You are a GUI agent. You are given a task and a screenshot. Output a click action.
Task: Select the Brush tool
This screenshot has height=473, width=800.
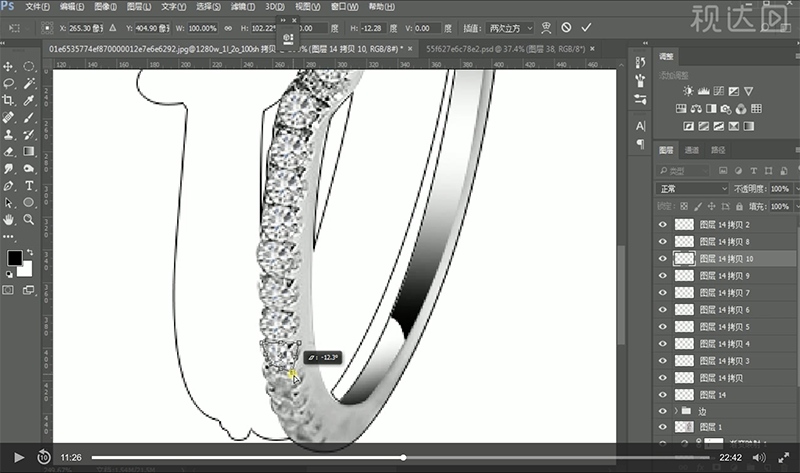[x=29, y=117]
